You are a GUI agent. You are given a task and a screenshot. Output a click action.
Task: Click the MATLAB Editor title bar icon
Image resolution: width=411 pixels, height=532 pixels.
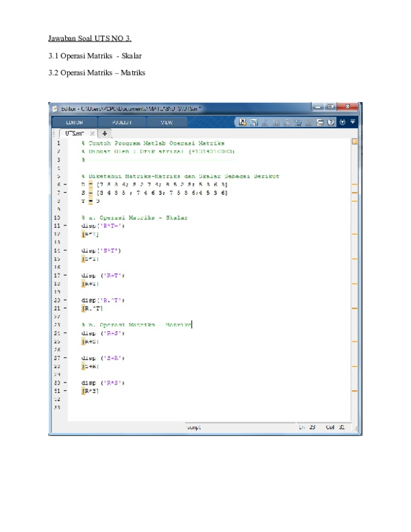tap(55, 109)
